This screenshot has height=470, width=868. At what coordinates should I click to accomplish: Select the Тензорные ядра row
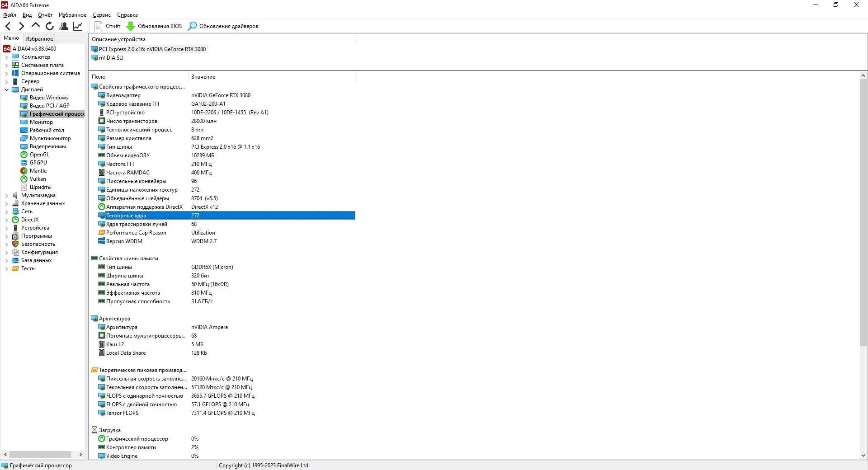[x=226, y=216]
